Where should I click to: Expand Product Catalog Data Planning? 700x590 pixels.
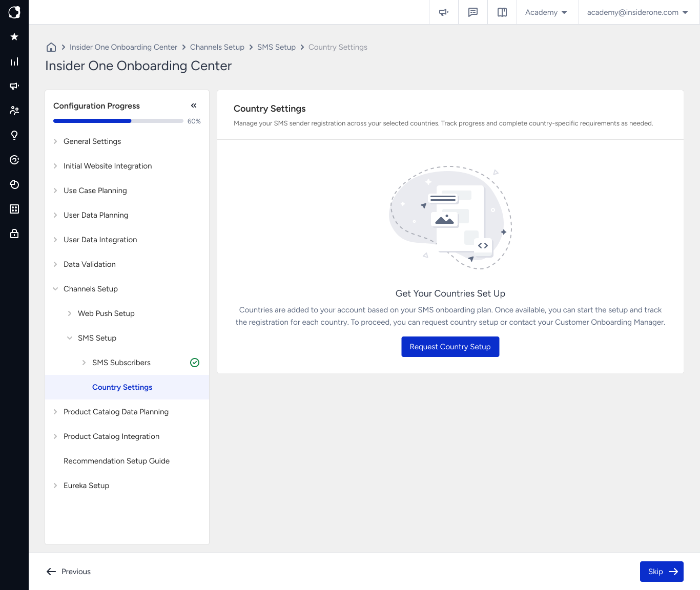[x=127, y=412]
